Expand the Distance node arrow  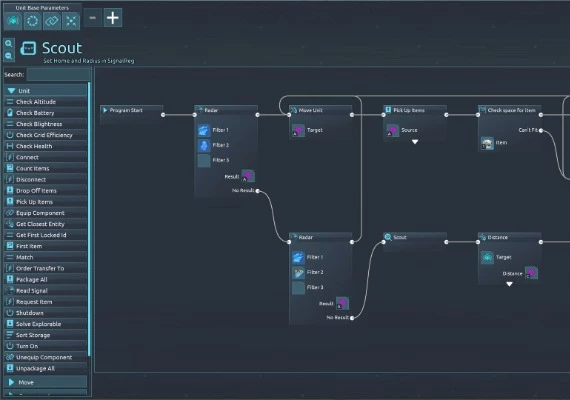(x=509, y=284)
